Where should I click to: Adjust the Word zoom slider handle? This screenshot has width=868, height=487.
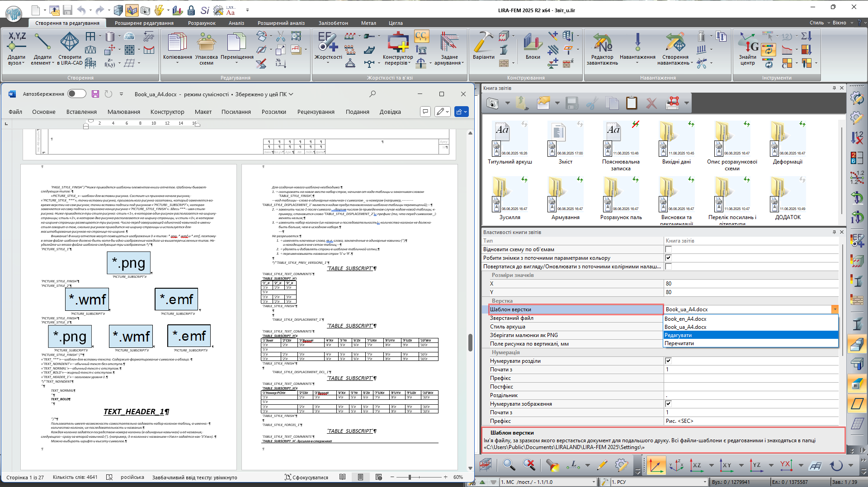click(x=410, y=478)
